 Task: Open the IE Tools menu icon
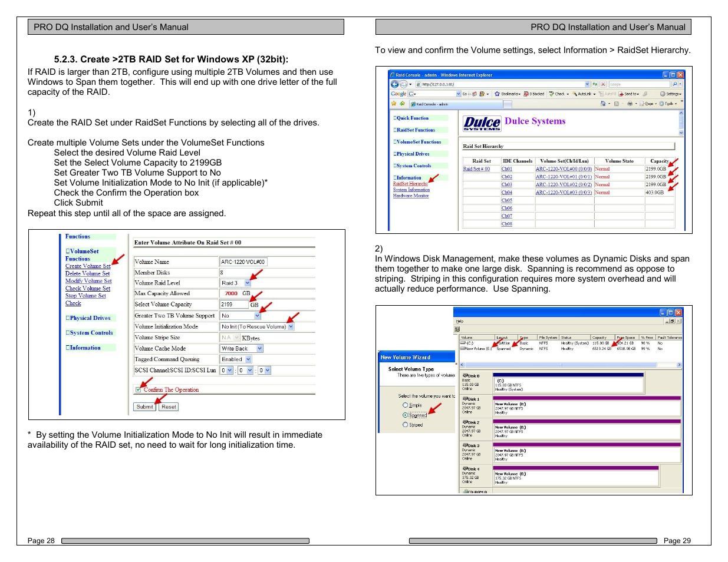tap(668, 104)
